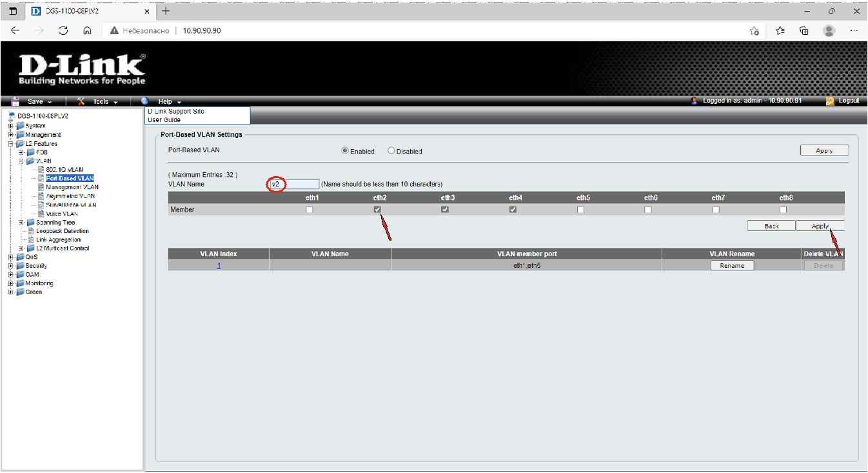Click the browser profile avatar icon
This screenshot has height=473, width=868.
[829, 30]
